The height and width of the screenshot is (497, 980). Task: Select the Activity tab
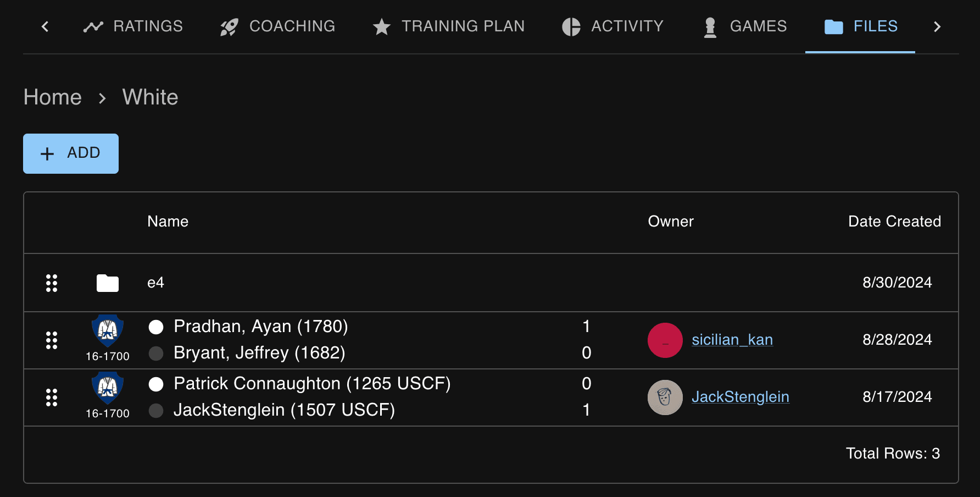coord(612,26)
